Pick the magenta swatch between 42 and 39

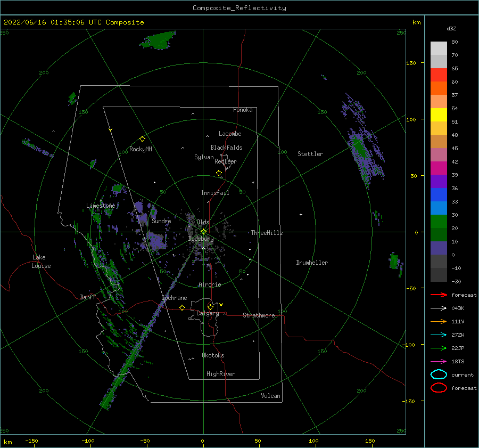tap(439, 168)
